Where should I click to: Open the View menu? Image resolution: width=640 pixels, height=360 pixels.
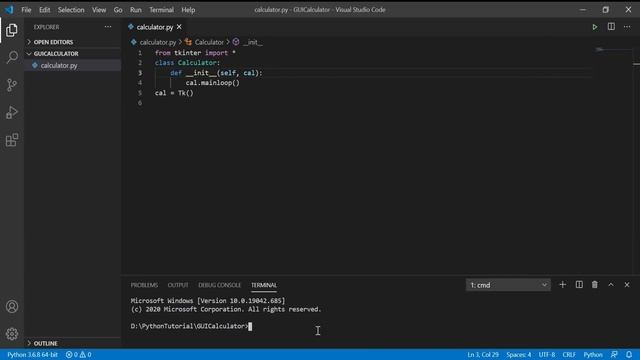point(99,9)
